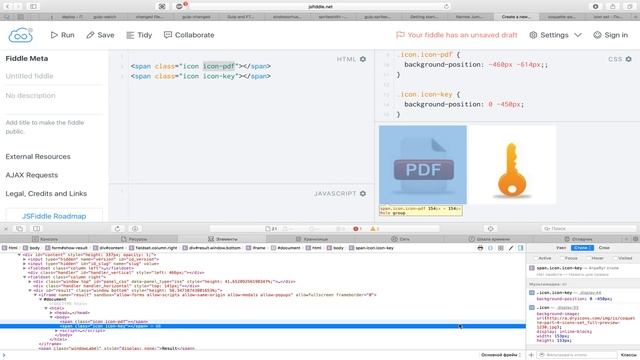Click the orange key icon in the result
This screenshot has height=360, width=640.
click(512, 170)
